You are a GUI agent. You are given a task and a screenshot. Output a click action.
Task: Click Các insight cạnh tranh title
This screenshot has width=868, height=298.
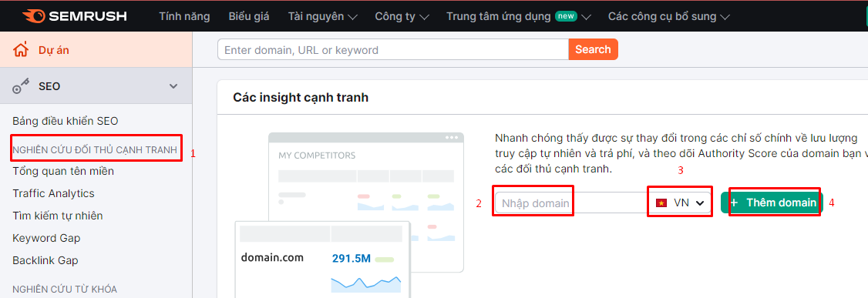click(x=301, y=98)
